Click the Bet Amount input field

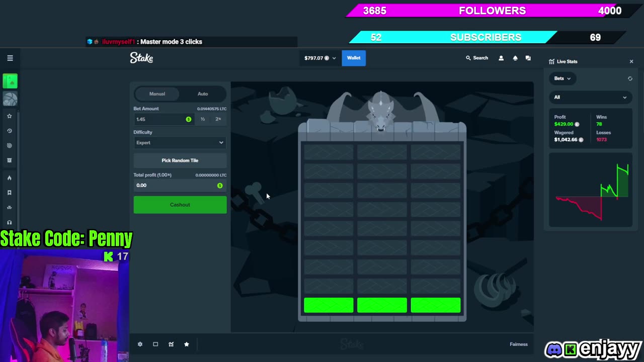click(x=164, y=119)
